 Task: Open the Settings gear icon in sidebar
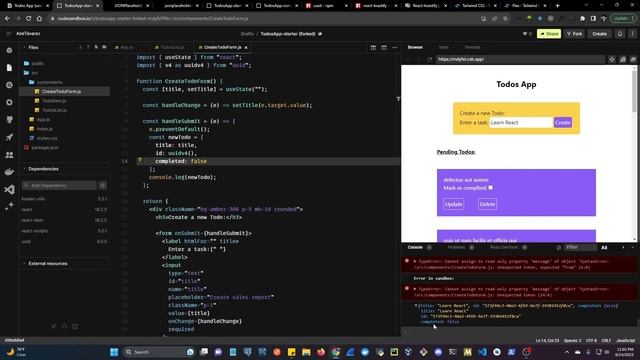tap(9, 102)
